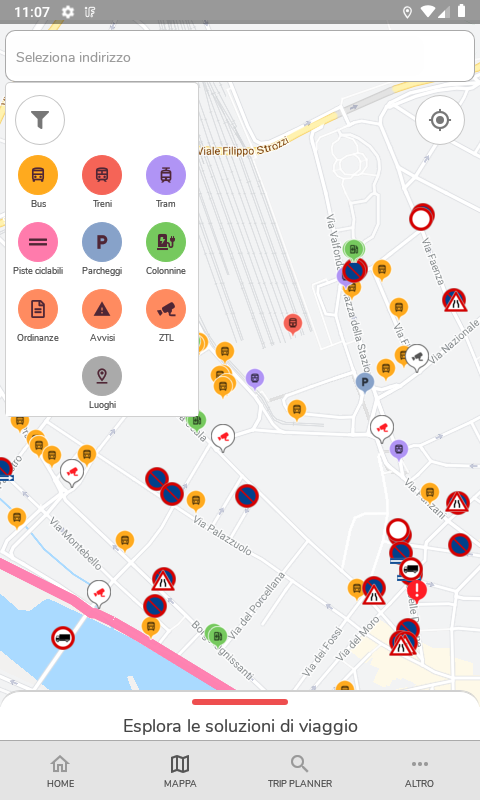Tap road-narrows warning sign on Via Faenza
Viewport: 480px width, 800px height.
[454, 301]
